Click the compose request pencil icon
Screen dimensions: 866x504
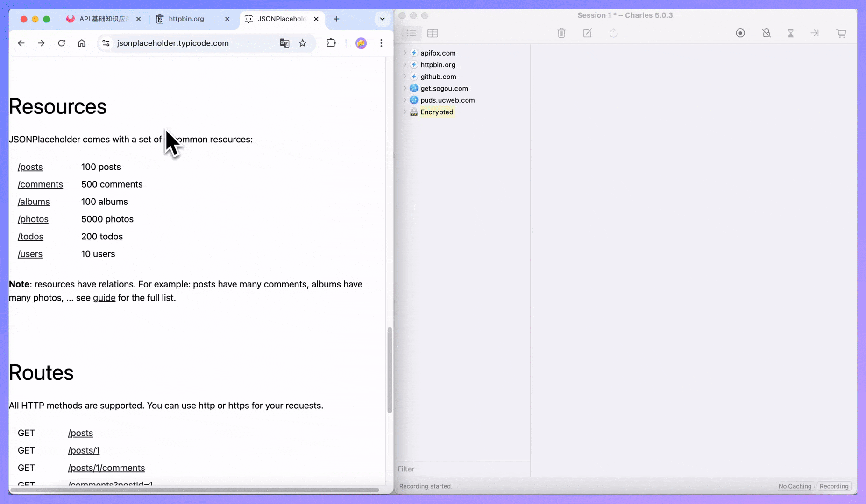pos(587,33)
